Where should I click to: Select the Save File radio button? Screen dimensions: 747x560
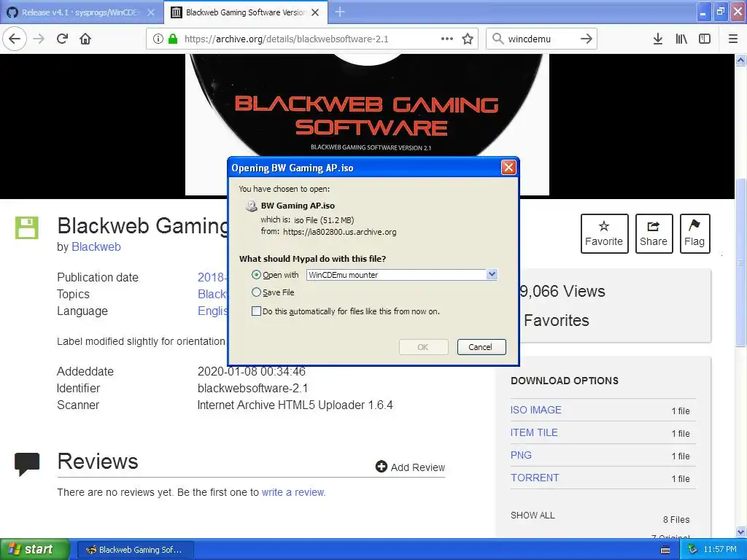256,292
